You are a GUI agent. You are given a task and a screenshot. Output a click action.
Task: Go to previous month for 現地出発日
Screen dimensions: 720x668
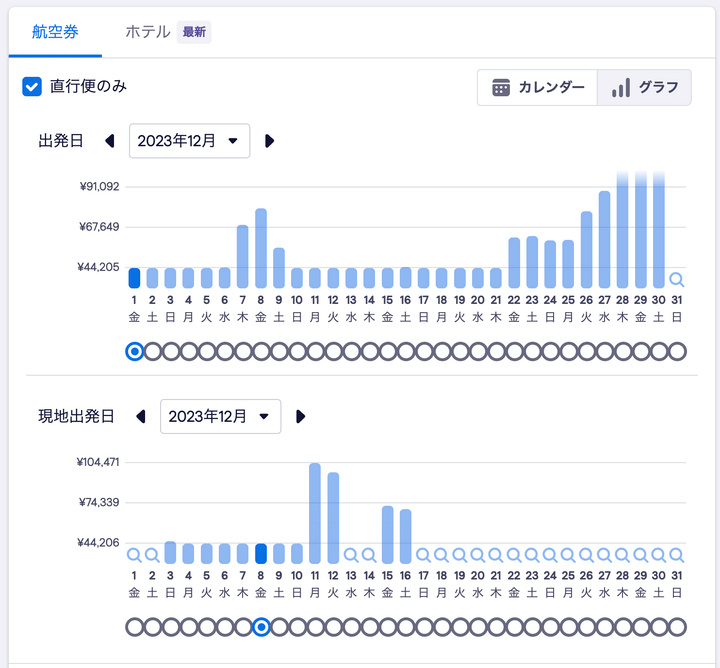141,416
